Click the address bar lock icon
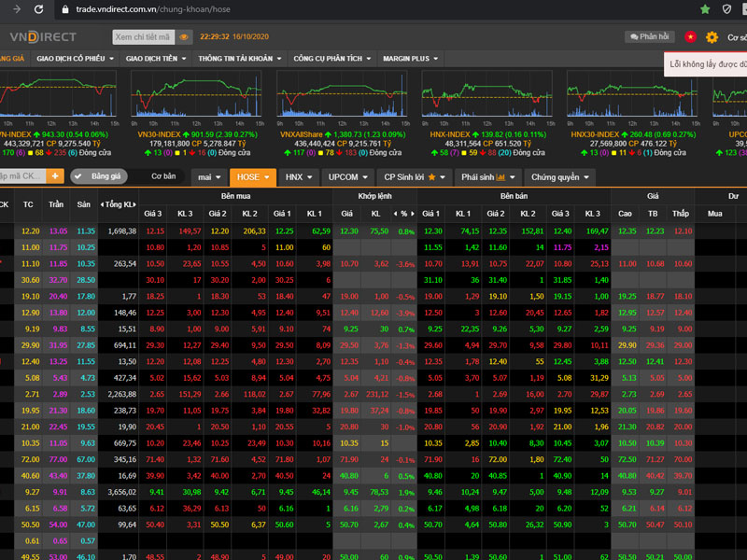Viewport: 747px width, 560px height. tap(65, 9)
